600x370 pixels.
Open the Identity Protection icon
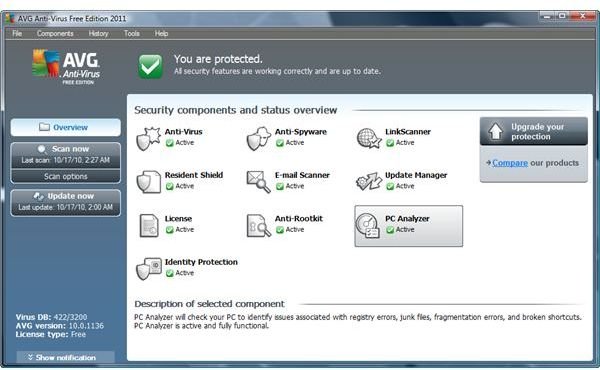[x=149, y=269]
